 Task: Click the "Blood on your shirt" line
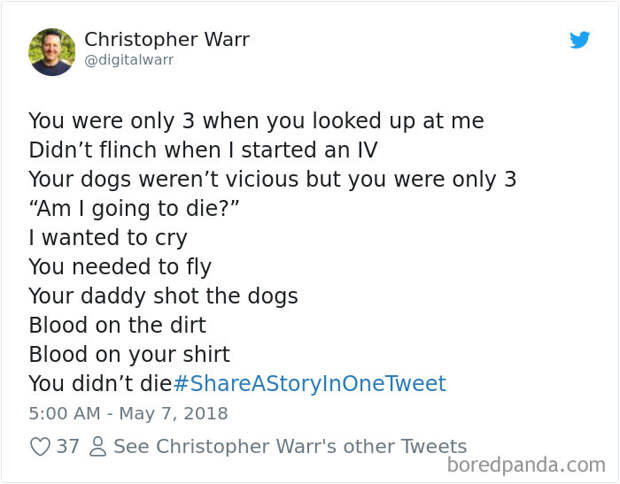tap(129, 354)
